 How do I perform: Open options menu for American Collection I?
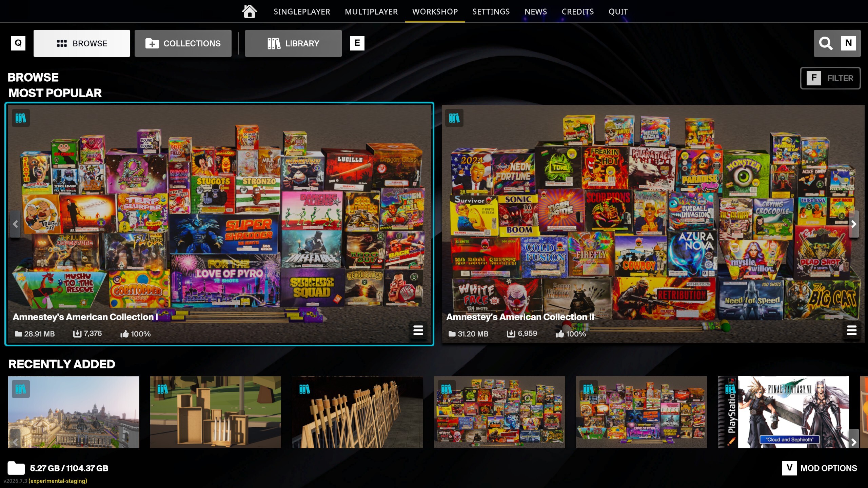[x=418, y=330]
